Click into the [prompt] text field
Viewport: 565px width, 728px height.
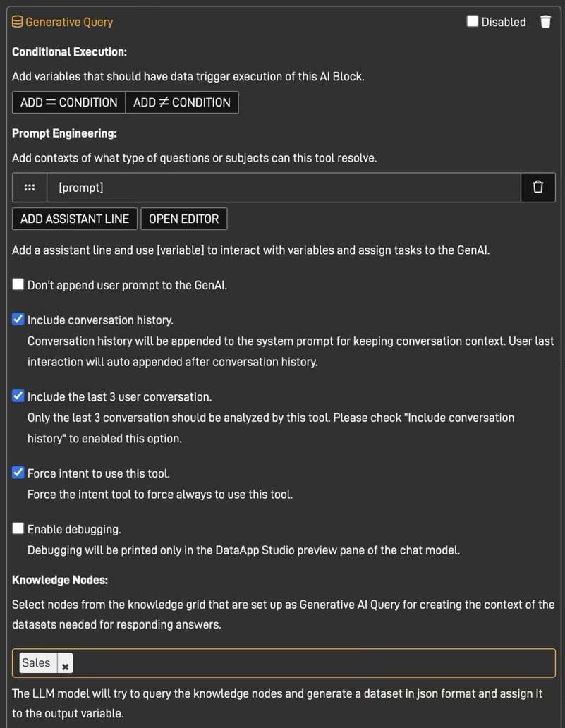(x=284, y=188)
